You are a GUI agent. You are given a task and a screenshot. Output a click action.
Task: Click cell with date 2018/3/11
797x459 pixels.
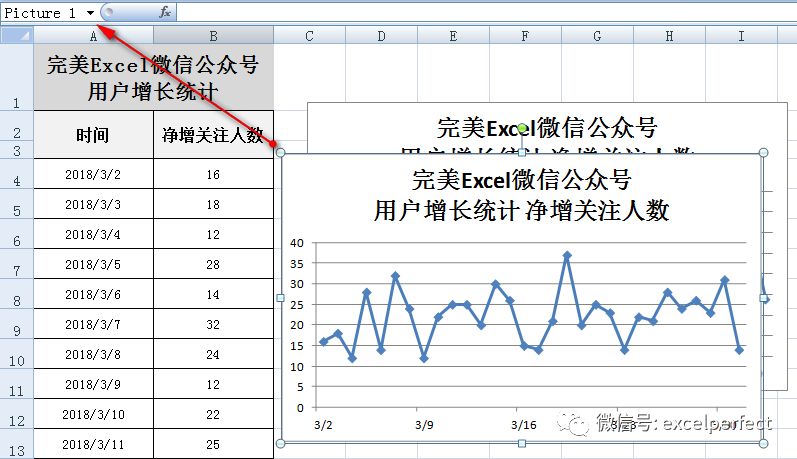(94, 444)
